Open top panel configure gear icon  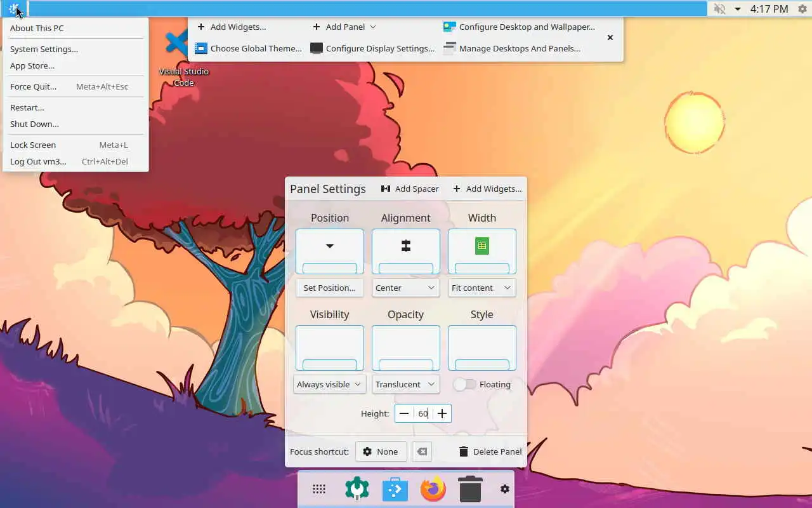point(802,9)
